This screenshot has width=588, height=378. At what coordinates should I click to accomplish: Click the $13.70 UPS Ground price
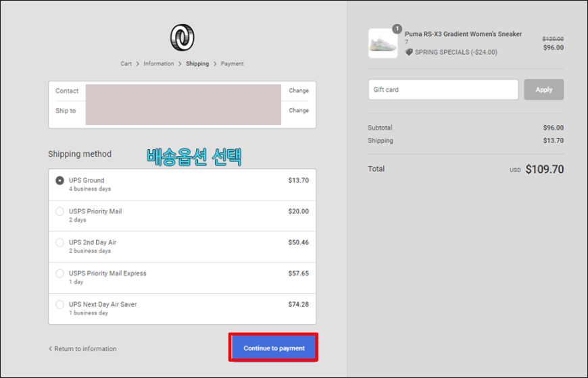[299, 181]
